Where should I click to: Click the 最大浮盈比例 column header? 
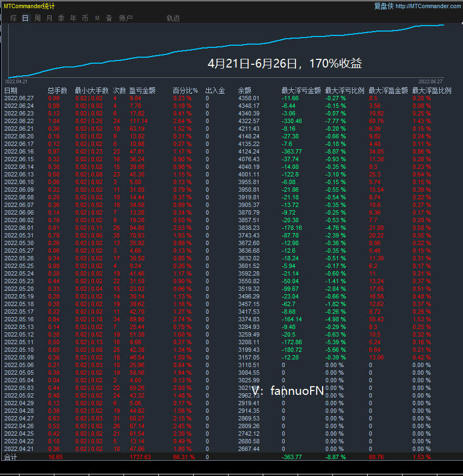click(432, 90)
